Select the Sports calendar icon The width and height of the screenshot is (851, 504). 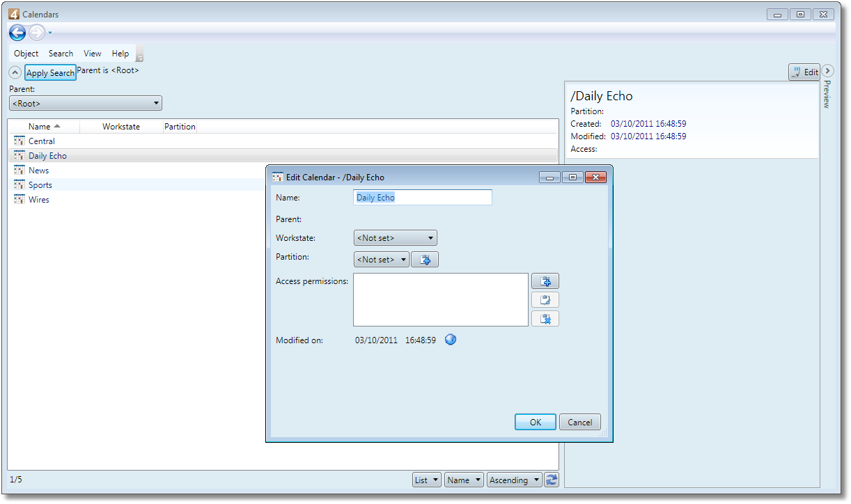coord(19,185)
